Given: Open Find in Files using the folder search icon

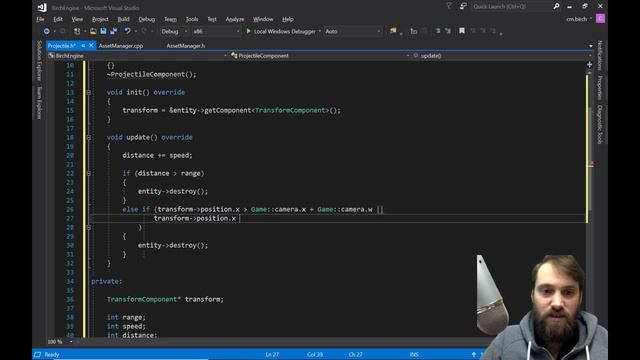Looking at the screenshot, I should pyautogui.click(x=393, y=31).
